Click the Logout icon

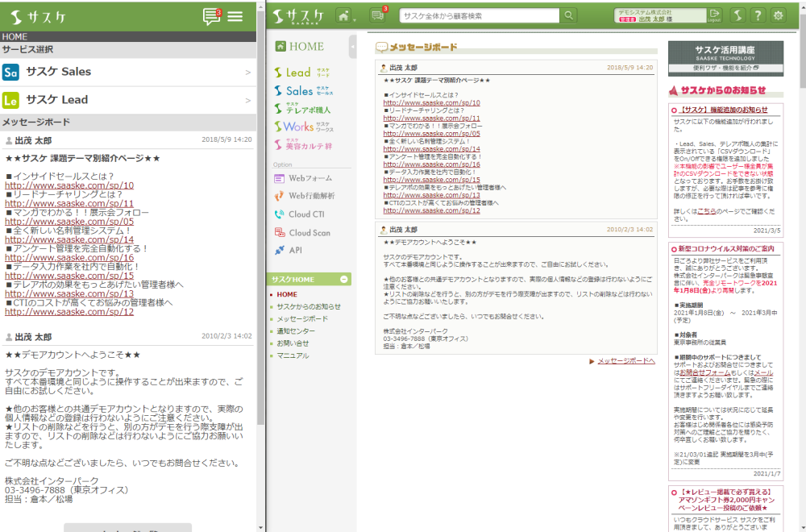[714, 15]
